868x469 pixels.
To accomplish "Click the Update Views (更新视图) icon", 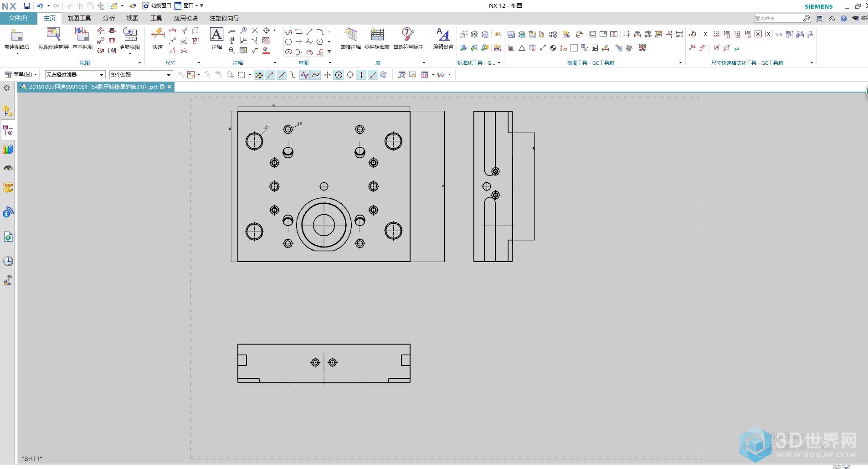I will [x=130, y=35].
